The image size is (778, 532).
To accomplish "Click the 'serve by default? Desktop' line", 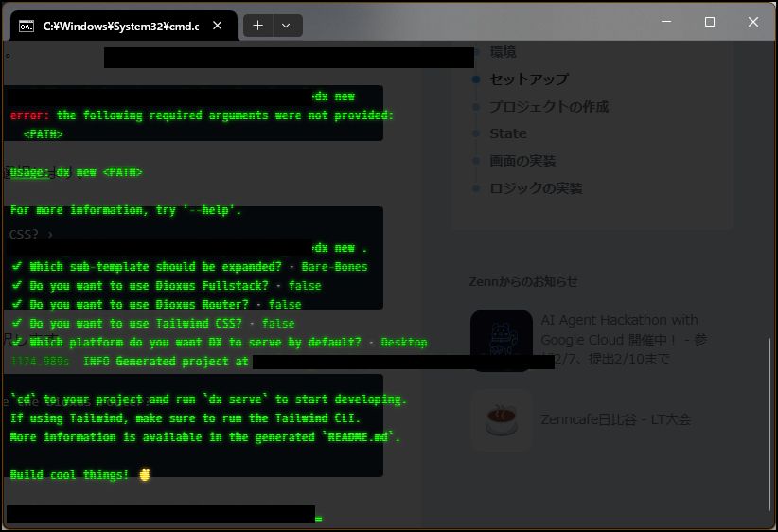I will click(220, 343).
